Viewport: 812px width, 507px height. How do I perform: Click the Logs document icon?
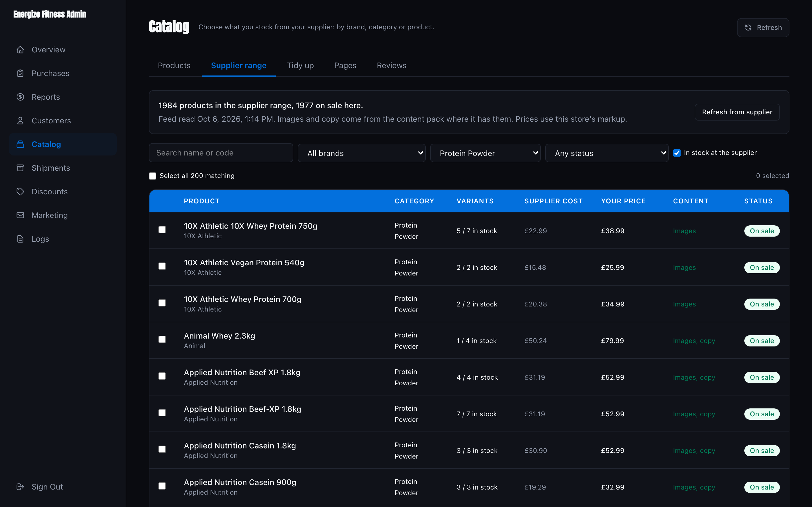[x=20, y=239]
